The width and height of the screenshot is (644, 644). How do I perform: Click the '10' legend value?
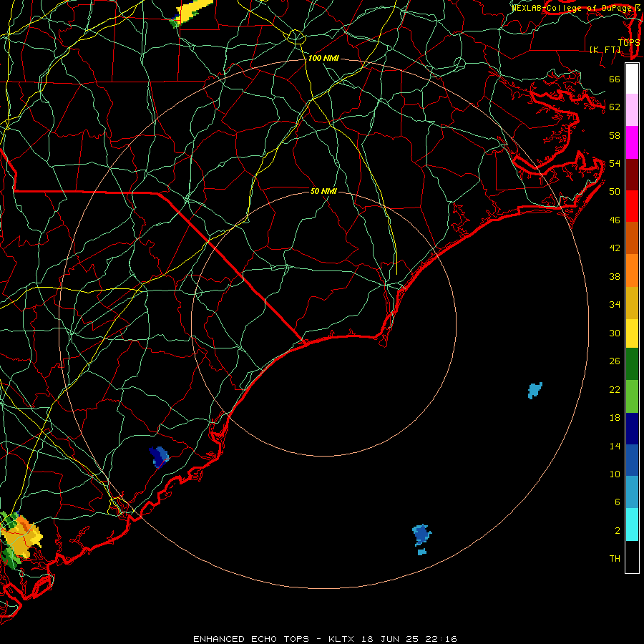click(x=615, y=474)
